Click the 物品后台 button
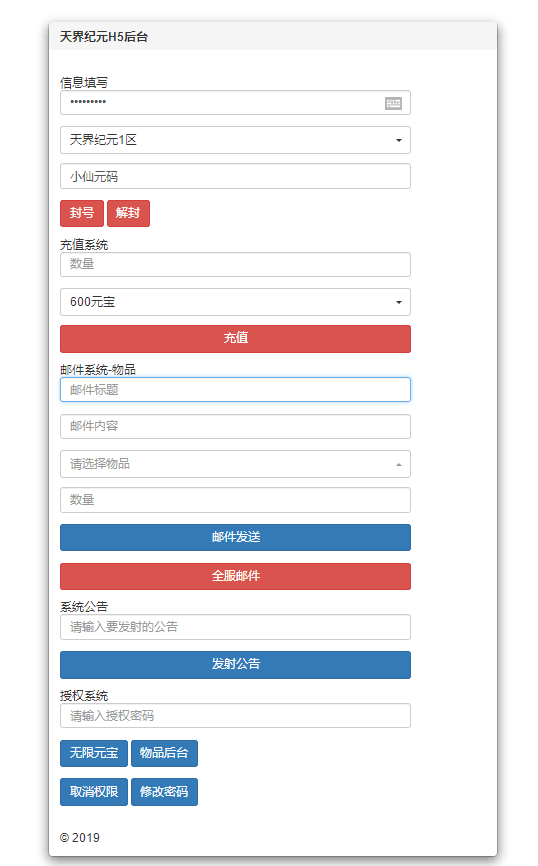The image size is (538, 866). (x=164, y=753)
